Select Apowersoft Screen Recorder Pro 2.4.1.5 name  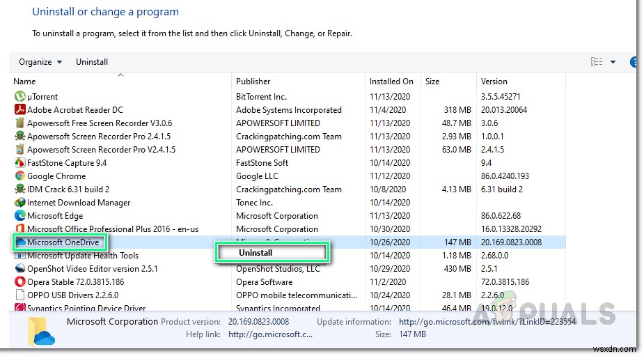[x=99, y=136]
